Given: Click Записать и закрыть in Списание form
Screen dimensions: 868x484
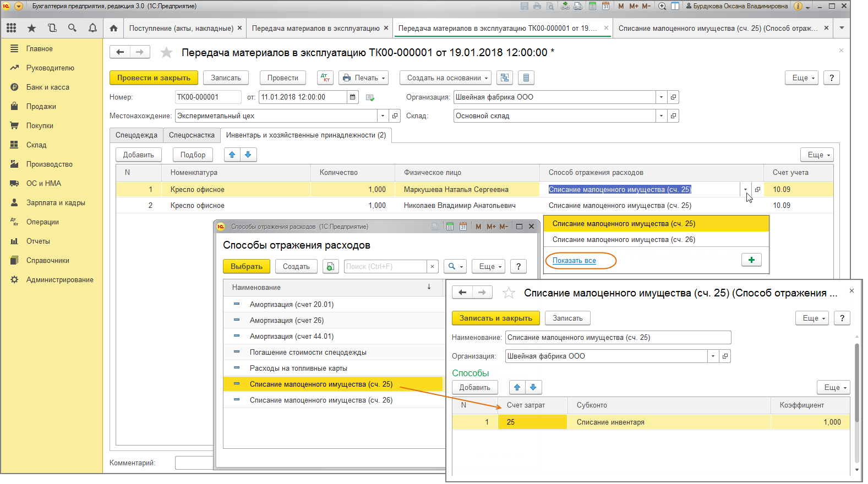Looking at the screenshot, I should click(x=496, y=318).
